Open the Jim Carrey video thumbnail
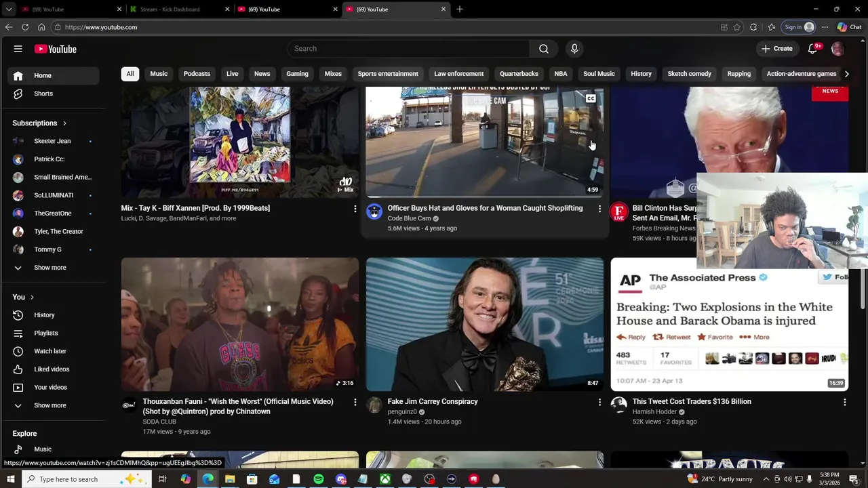The image size is (868, 488). pos(485,324)
